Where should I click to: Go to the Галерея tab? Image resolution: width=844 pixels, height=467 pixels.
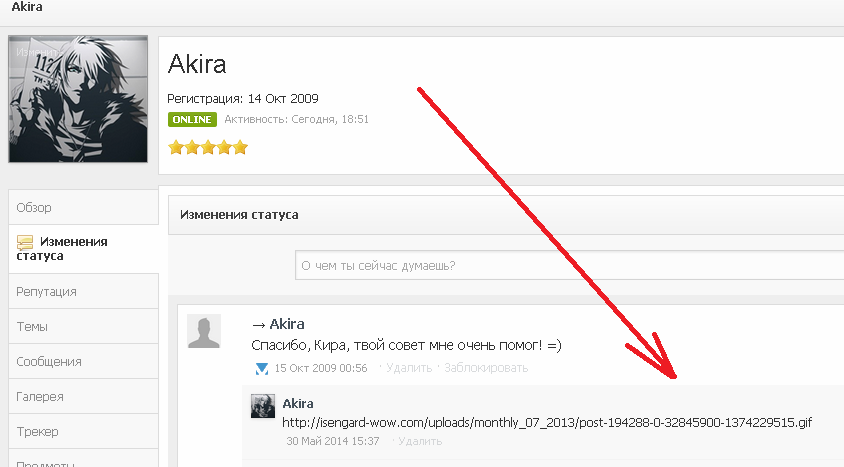[83, 396]
